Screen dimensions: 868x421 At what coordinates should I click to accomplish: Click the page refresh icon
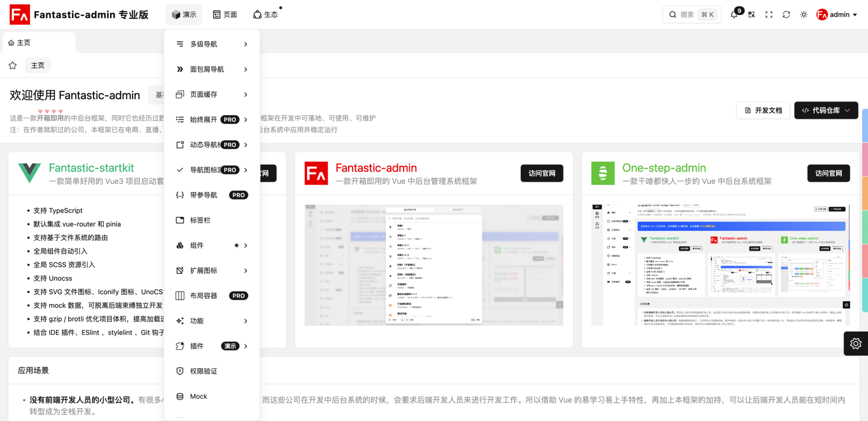[786, 15]
